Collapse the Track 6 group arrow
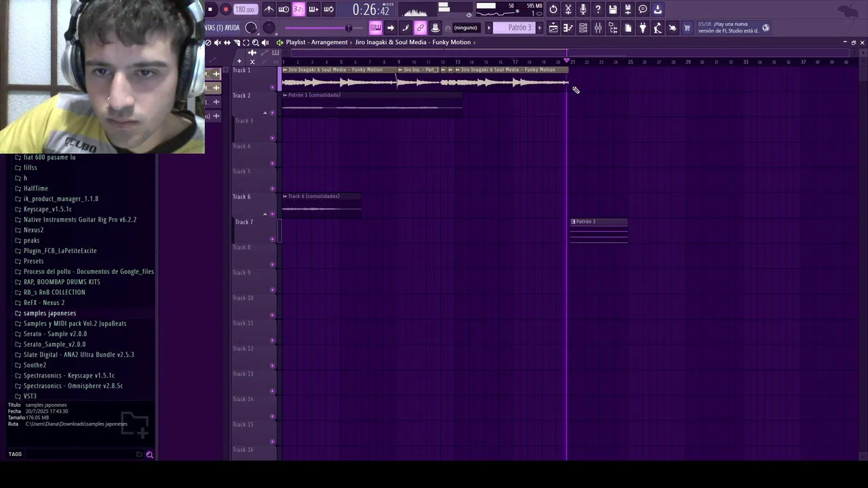Viewport: 868px width, 488px height. 265,213
